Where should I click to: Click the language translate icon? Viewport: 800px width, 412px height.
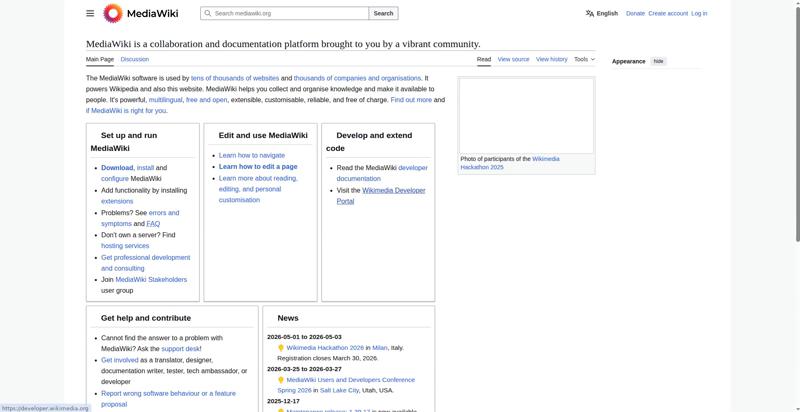tap(590, 13)
